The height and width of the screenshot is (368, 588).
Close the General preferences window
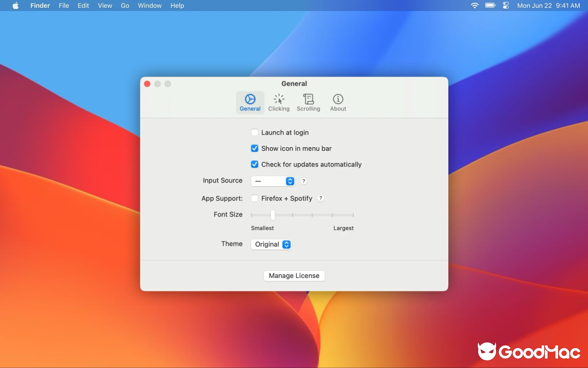[147, 84]
